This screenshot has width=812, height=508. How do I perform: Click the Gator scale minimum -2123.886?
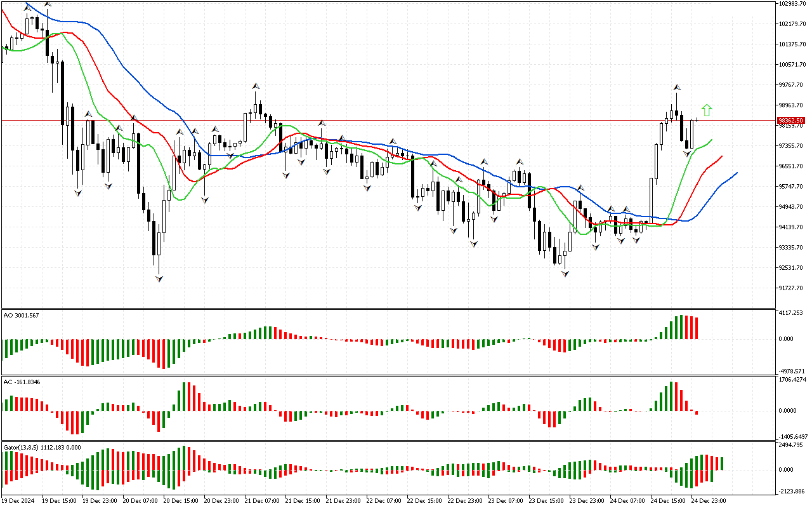(x=792, y=491)
